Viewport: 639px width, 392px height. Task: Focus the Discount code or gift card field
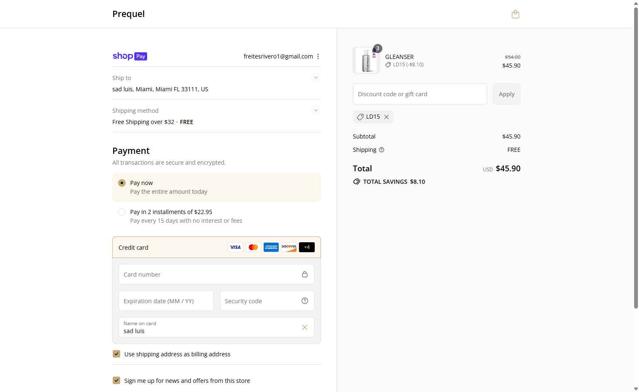click(x=420, y=94)
